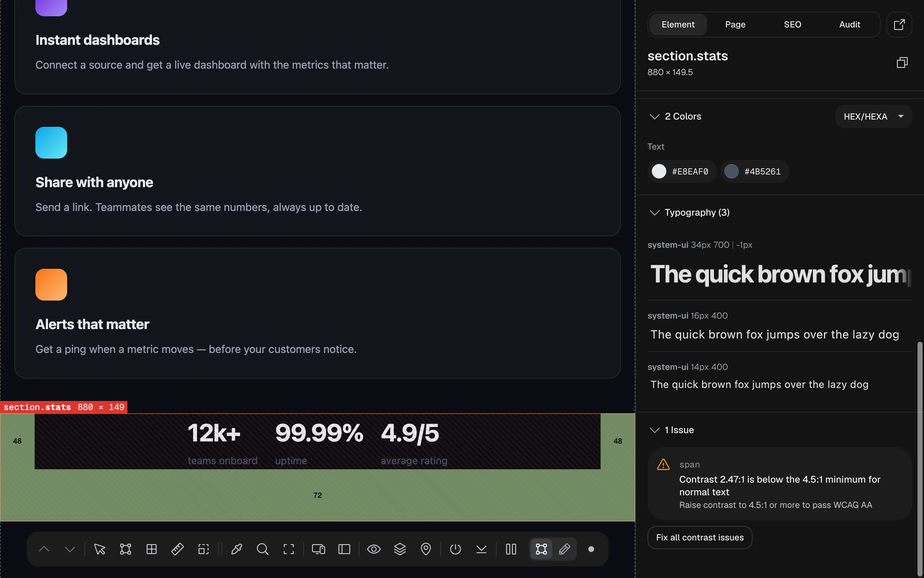Click the fullscreen corners icon in the toolbar
This screenshot has width=924, height=578.
[289, 549]
